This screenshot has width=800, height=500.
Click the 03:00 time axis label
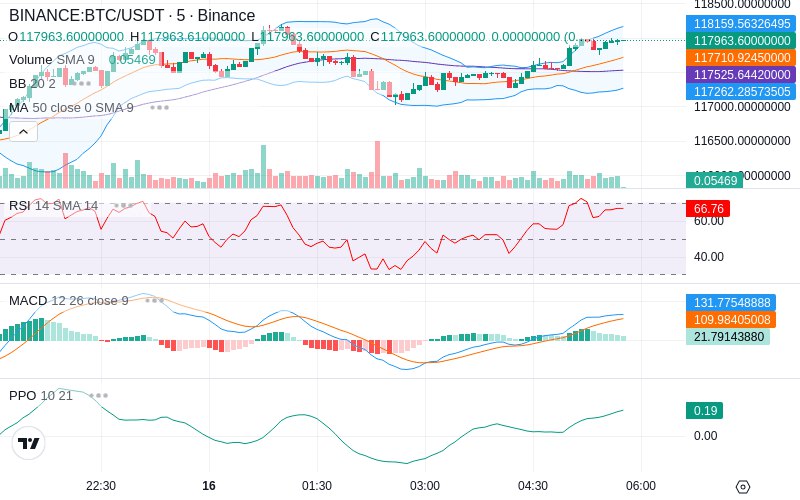[424, 486]
